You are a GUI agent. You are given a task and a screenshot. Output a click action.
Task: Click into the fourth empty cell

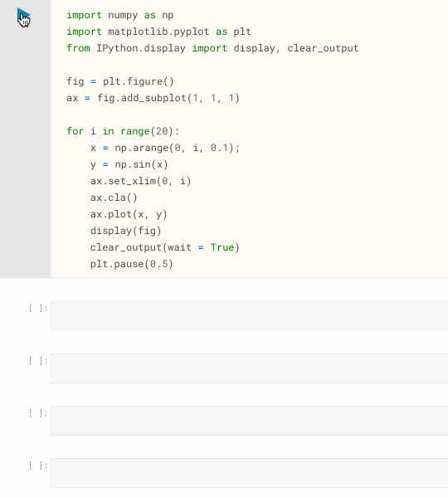[249, 473]
